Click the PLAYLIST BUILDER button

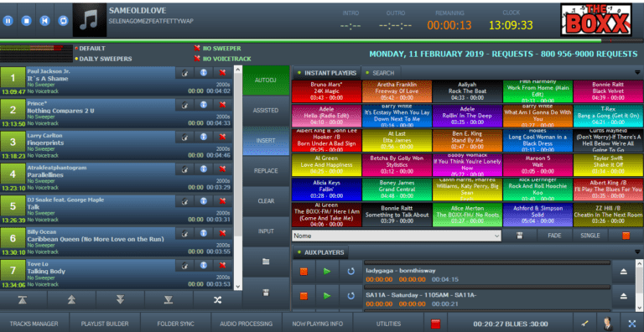coord(105,324)
